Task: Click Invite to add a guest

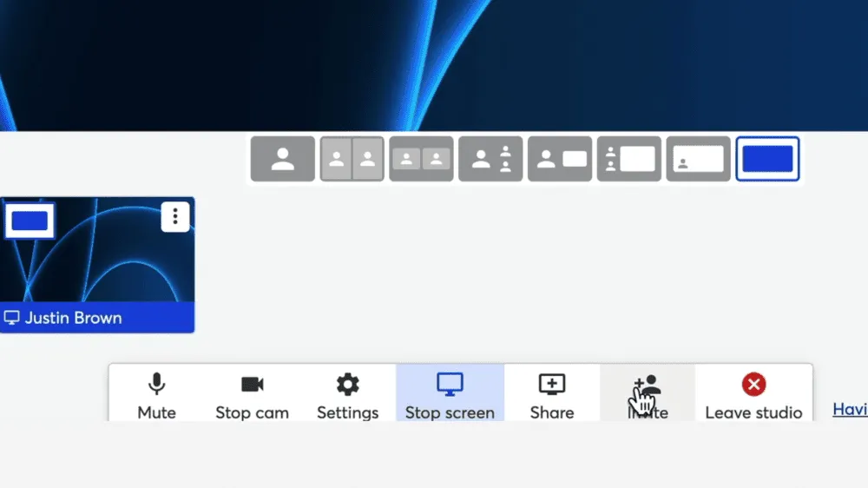Action: [648, 395]
